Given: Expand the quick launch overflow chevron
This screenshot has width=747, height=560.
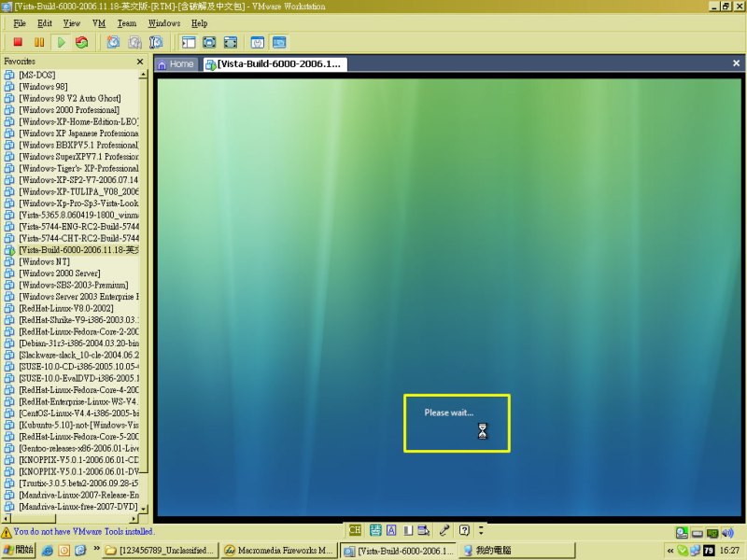Looking at the screenshot, I should (x=96, y=549).
